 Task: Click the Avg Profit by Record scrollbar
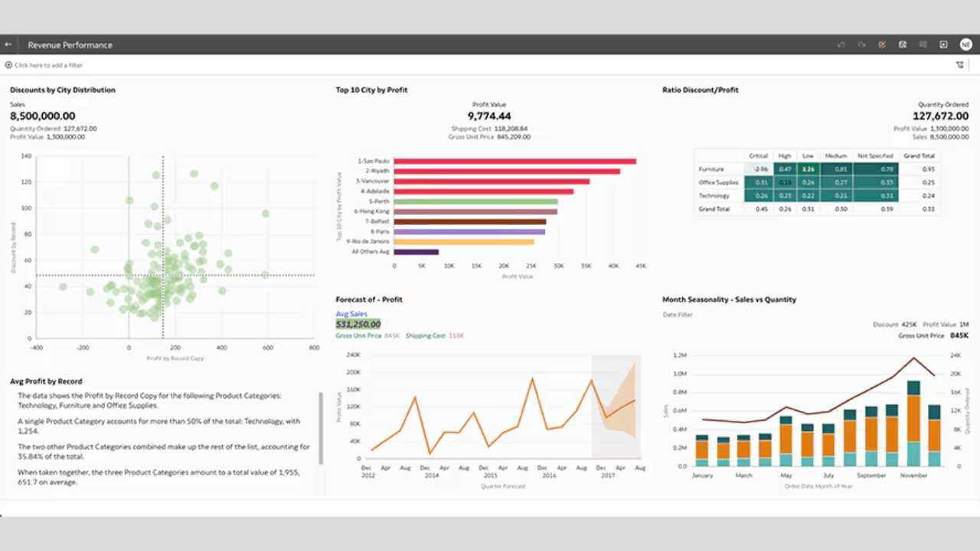pos(321,427)
